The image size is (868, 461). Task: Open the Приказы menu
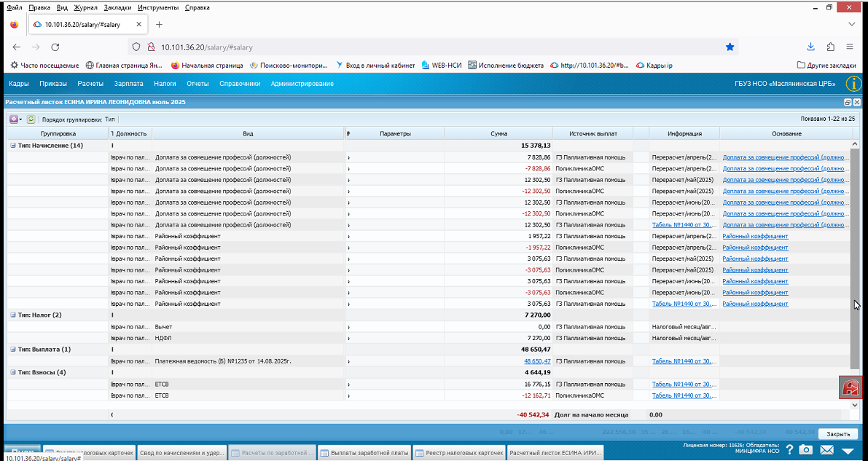tap(53, 84)
